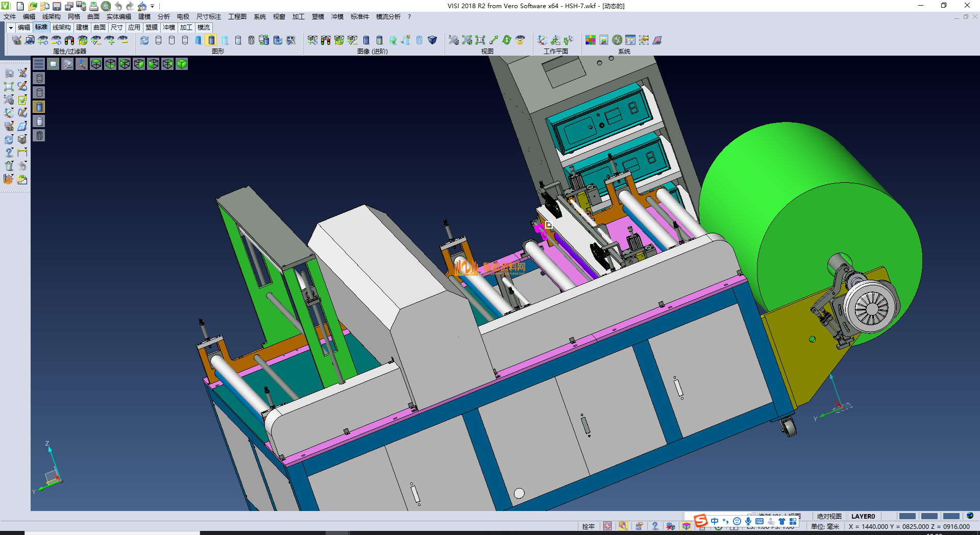Click the green rotate view icon

pos(507,40)
